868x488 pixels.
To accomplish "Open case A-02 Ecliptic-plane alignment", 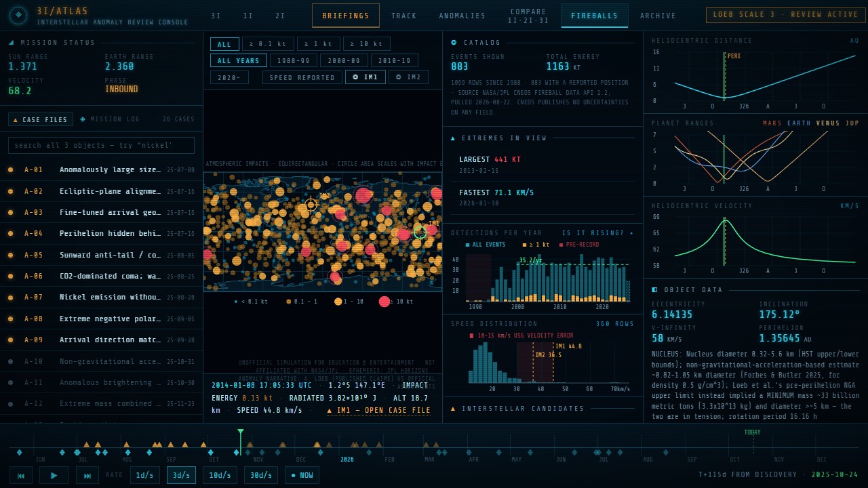I will [x=102, y=191].
